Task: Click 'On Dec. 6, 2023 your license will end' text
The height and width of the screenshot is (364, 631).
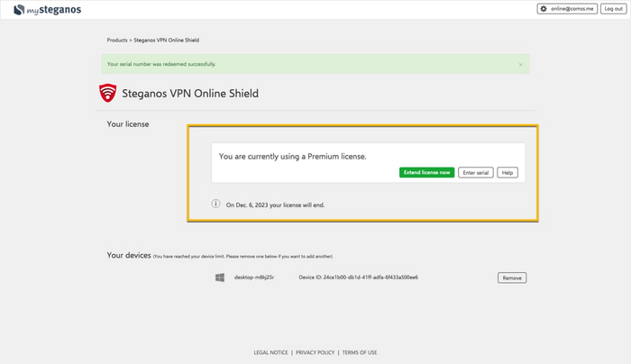Action: pyautogui.click(x=275, y=205)
